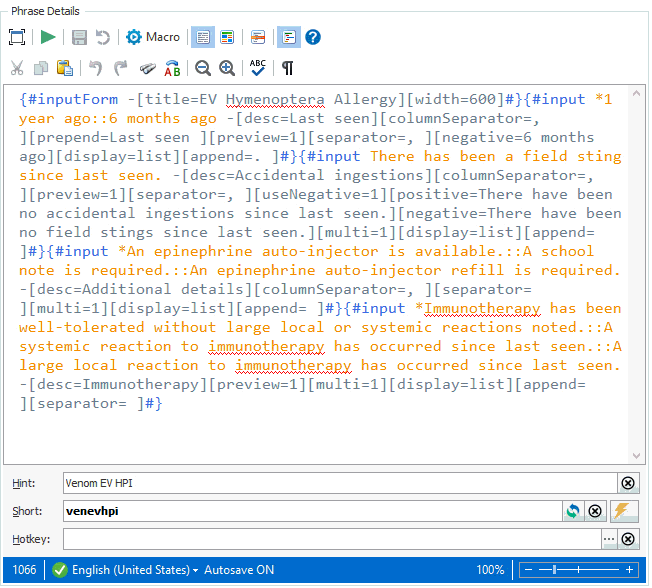Click the 100% zoom level indicator
The width and height of the screenshot is (652, 588).
(x=491, y=571)
